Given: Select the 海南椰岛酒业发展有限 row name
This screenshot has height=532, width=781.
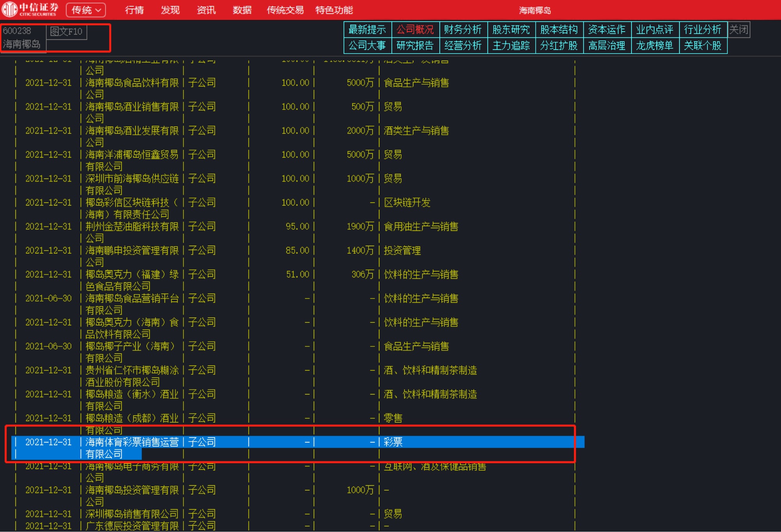Looking at the screenshot, I should point(132,131).
